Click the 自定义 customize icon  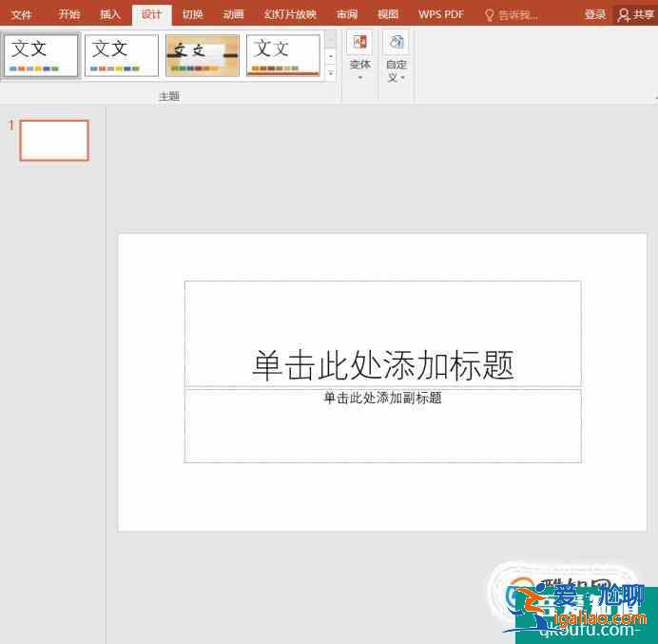tap(397, 43)
